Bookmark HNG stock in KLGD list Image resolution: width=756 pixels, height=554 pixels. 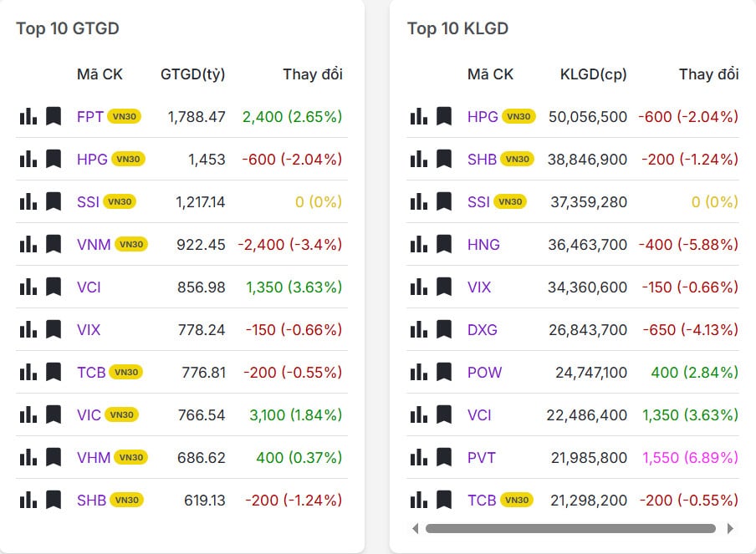(x=444, y=244)
